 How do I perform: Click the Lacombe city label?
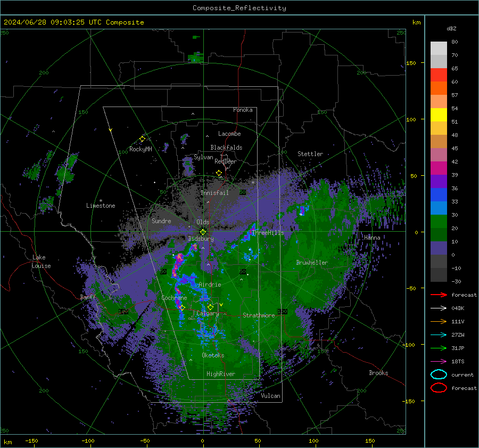coord(229,134)
